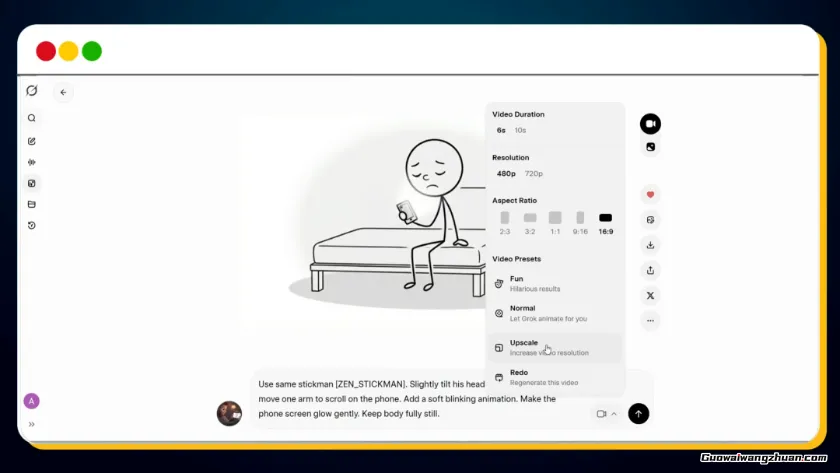Select the 16:9 aspect ratio
Viewport: 840px width, 473px height.
[605, 222]
